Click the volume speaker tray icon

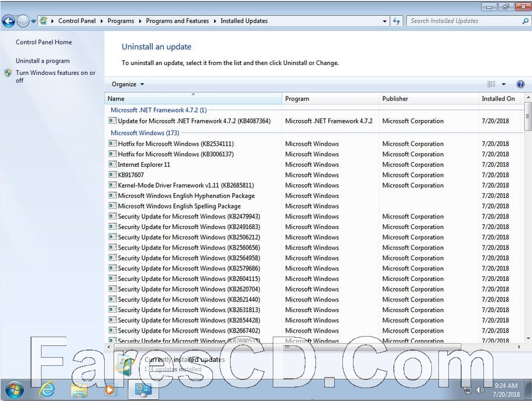point(480,390)
